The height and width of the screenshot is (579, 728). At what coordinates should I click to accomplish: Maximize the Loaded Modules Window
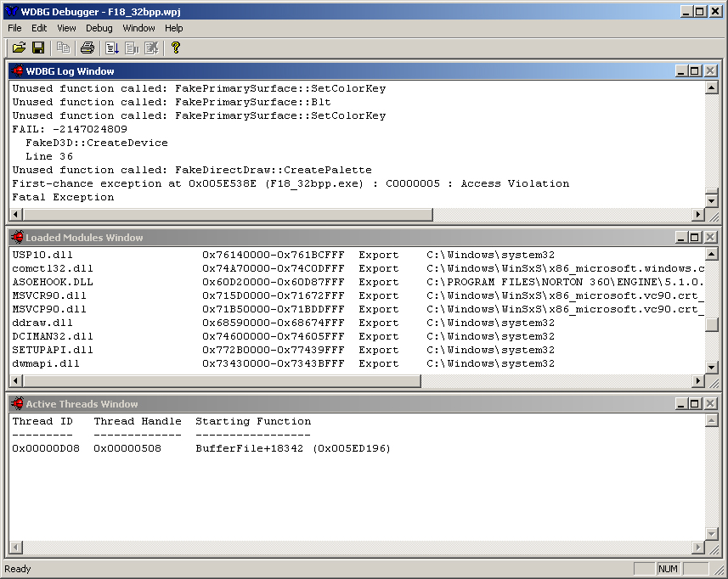pyautogui.click(x=695, y=238)
